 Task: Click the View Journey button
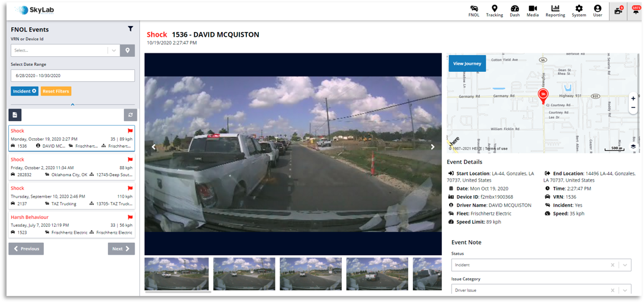[x=467, y=63]
